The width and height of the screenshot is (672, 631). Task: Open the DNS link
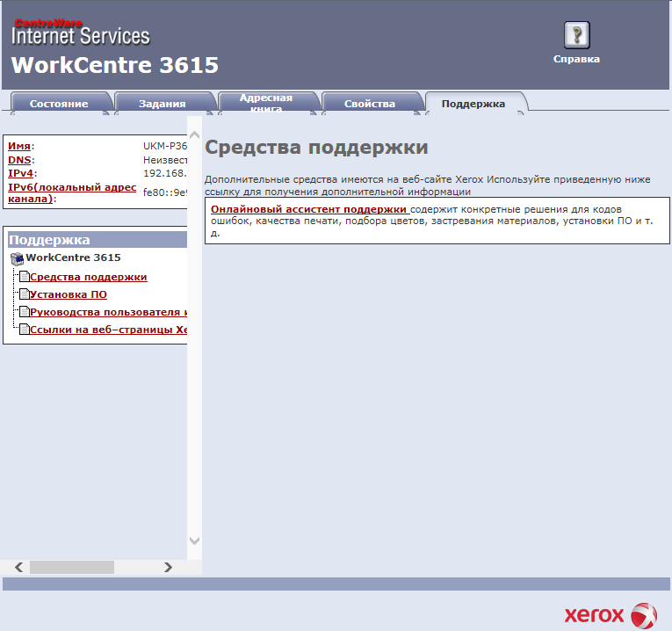(x=19, y=160)
